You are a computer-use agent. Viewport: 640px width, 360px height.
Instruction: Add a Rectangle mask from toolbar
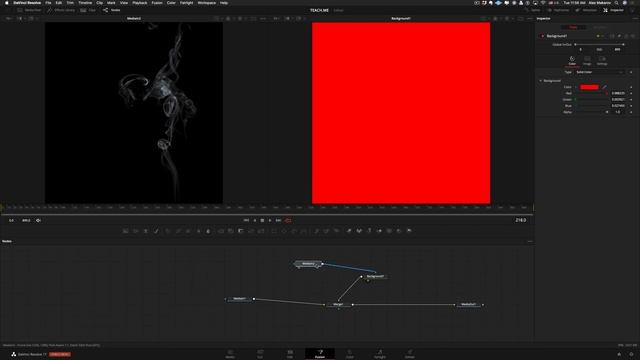[x=274, y=231]
